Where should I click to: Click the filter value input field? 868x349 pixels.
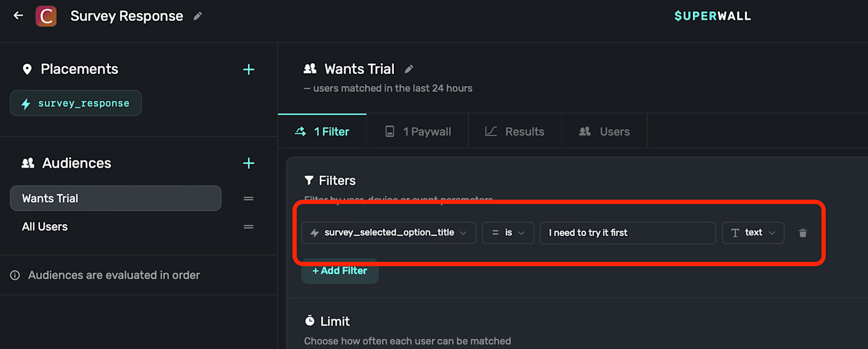[628, 233]
